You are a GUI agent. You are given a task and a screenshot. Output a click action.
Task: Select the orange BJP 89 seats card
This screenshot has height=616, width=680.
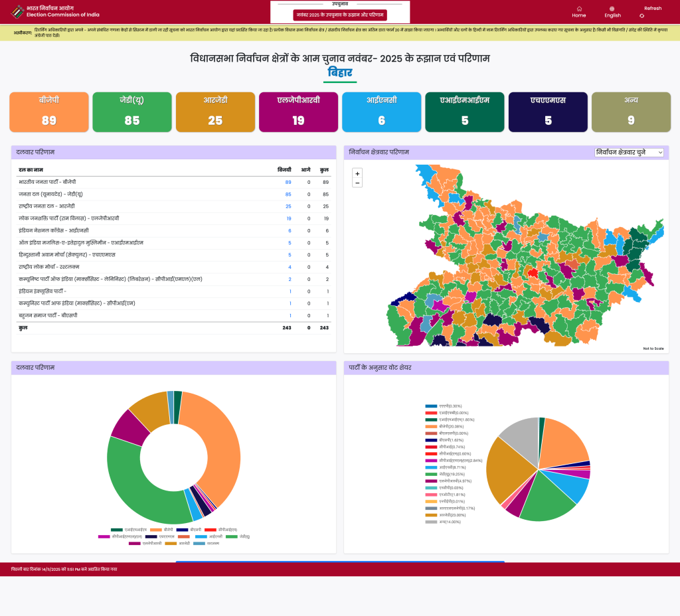49,112
